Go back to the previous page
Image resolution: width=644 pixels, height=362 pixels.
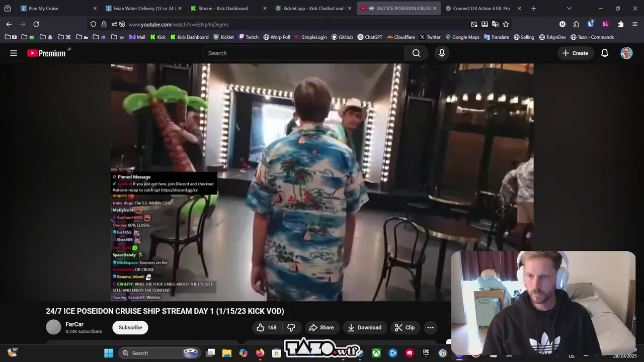(x=9, y=24)
